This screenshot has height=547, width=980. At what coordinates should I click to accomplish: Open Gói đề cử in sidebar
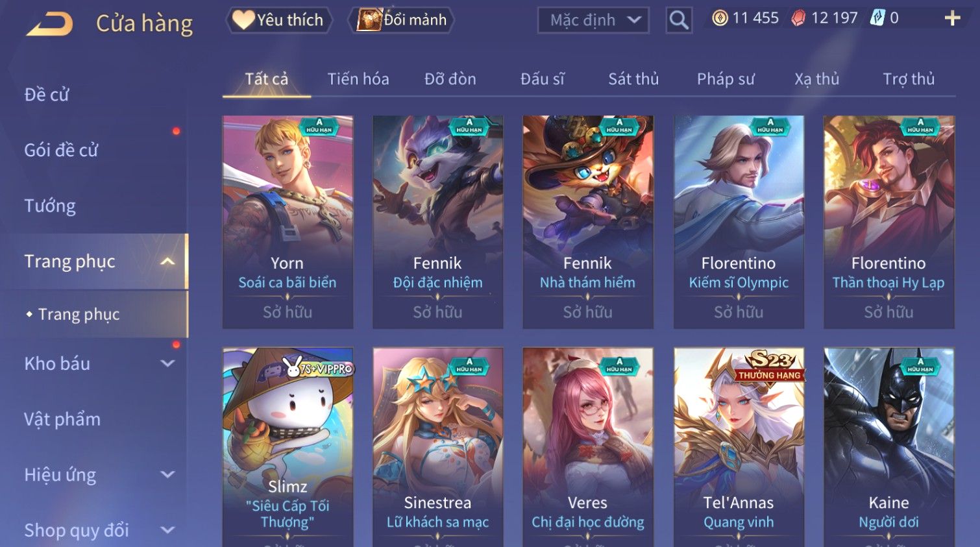click(61, 151)
